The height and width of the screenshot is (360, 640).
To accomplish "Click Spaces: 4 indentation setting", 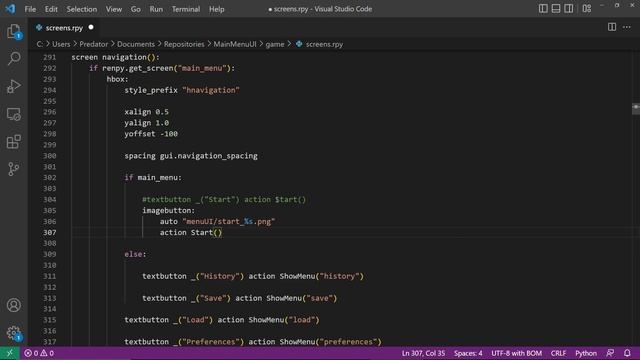I will (x=468, y=353).
